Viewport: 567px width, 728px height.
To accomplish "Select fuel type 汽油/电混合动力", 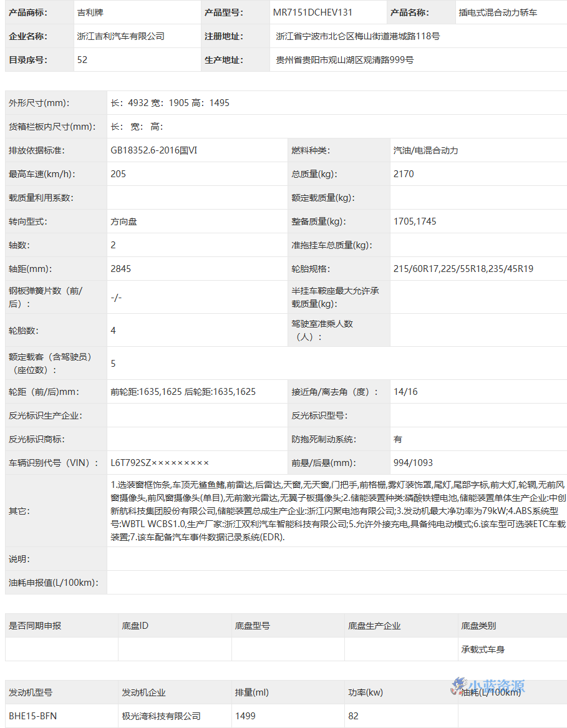I will pyautogui.click(x=426, y=150).
